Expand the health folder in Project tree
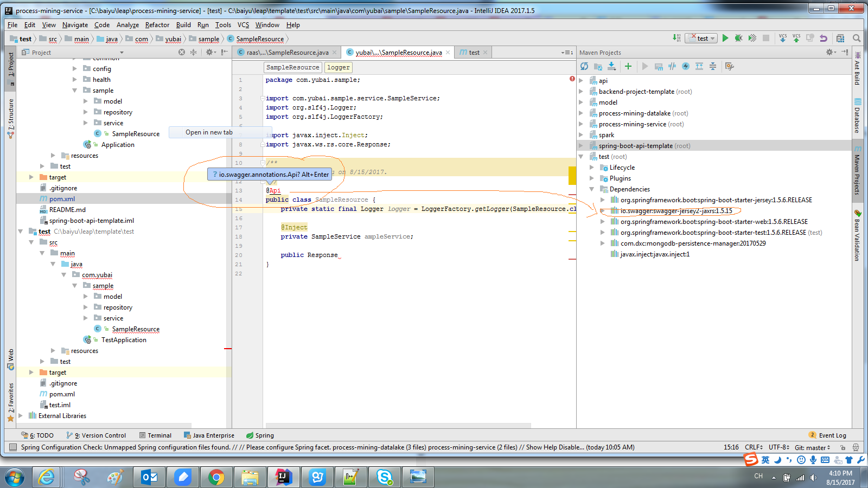Image resolution: width=868 pixels, height=488 pixels. click(x=74, y=80)
